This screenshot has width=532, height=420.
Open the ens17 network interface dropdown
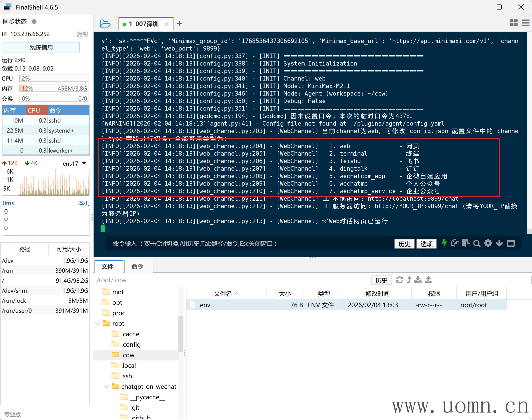coord(84,163)
